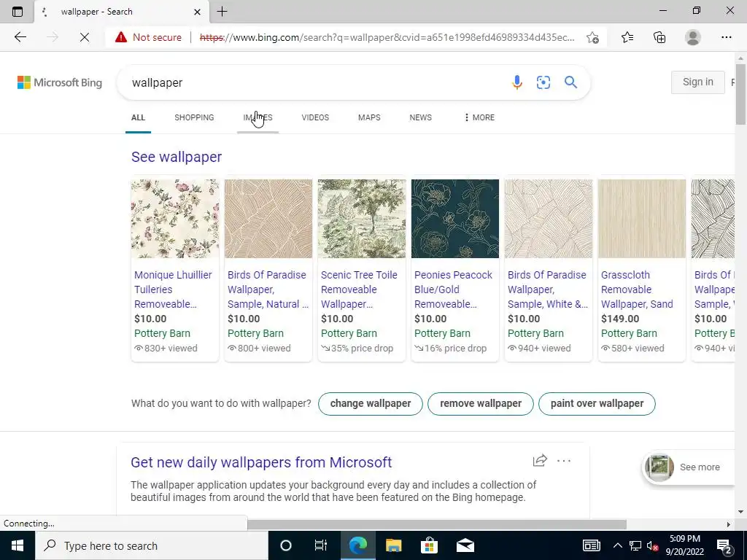
Task: Show hidden system tray icons
Action: (x=617, y=545)
